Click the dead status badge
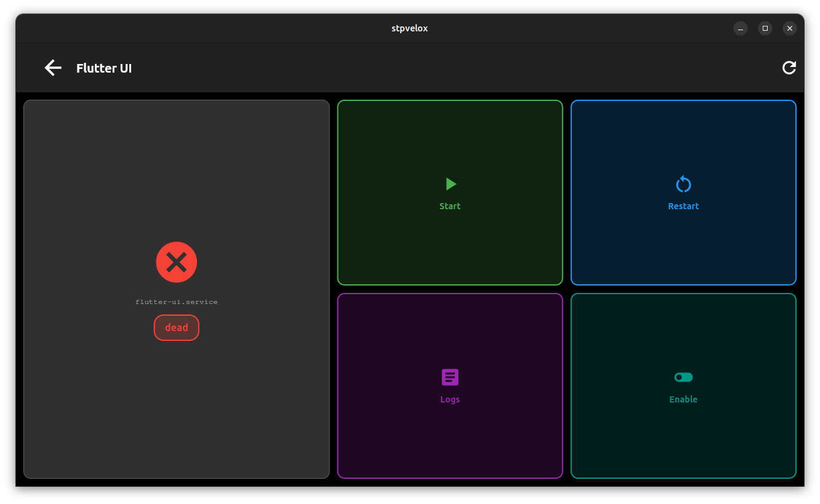 [177, 327]
